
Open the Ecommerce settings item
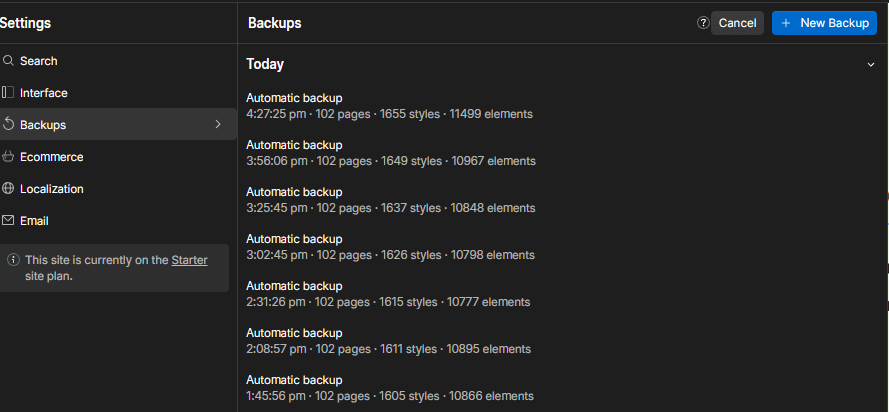[x=118, y=156]
